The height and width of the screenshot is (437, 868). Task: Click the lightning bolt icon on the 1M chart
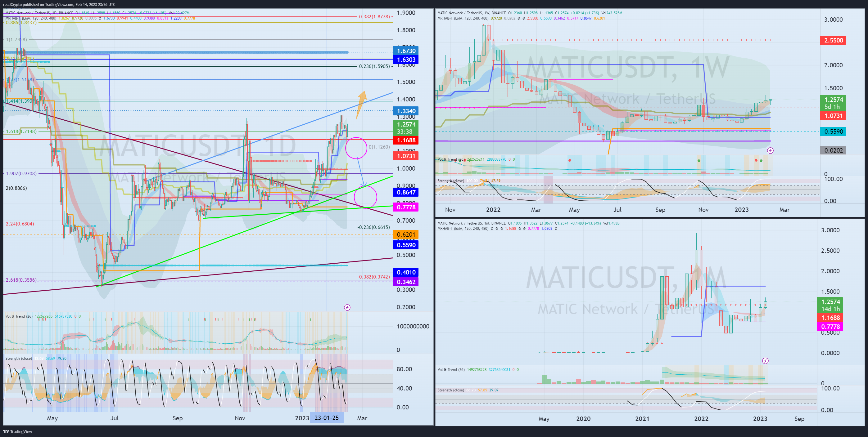point(765,361)
